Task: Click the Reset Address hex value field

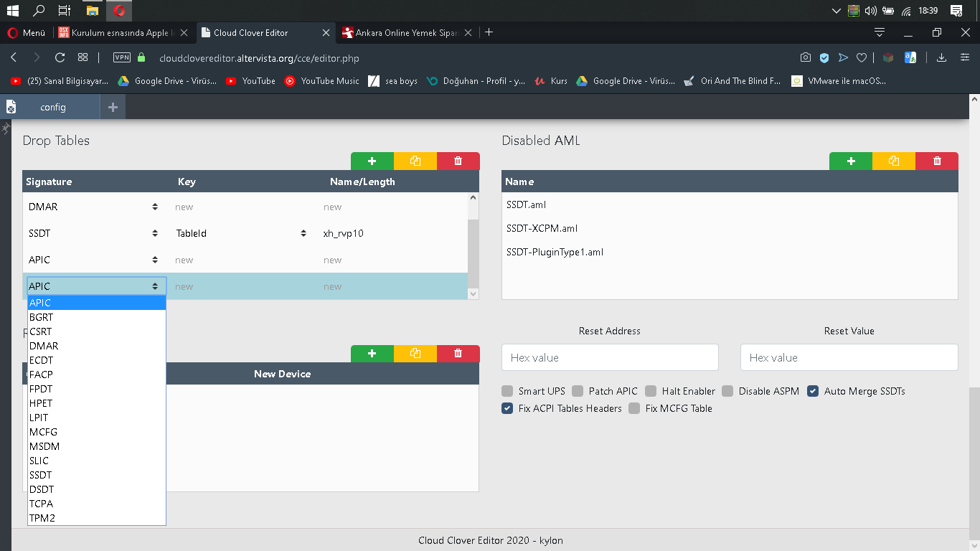Action: point(609,357)
